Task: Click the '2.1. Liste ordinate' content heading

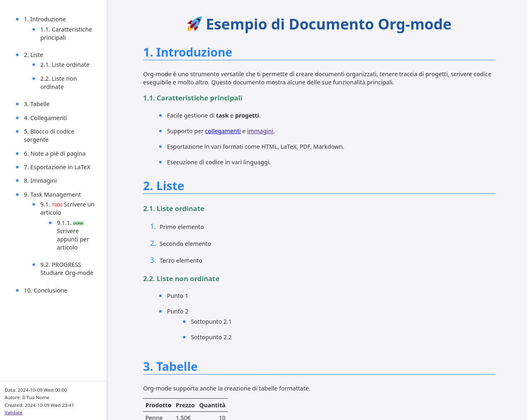Action: pos(173,209)
